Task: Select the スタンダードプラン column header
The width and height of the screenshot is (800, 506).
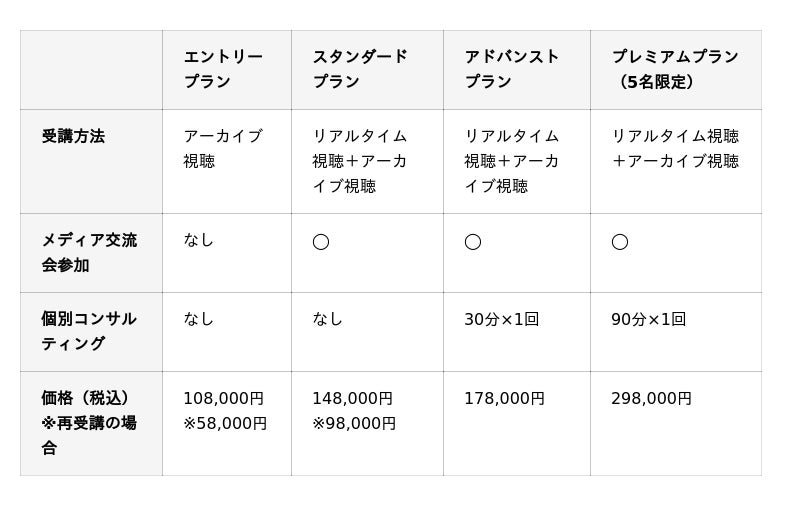Action: 360,69
